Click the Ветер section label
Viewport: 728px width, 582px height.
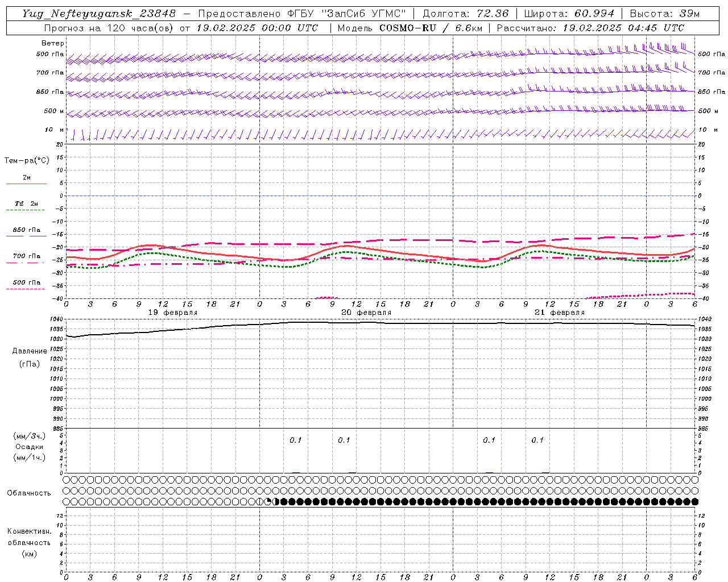tap(53, 43)
